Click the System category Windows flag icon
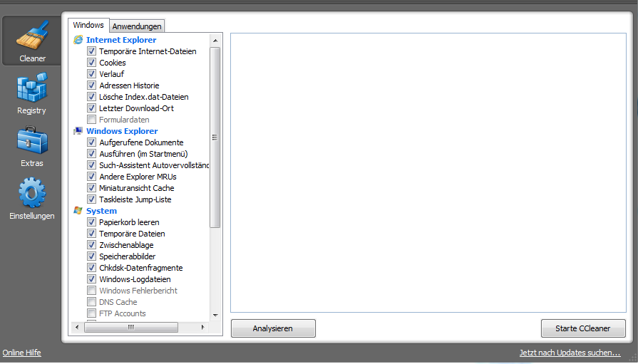Viewport: 638px width, 364px height. 78,211
